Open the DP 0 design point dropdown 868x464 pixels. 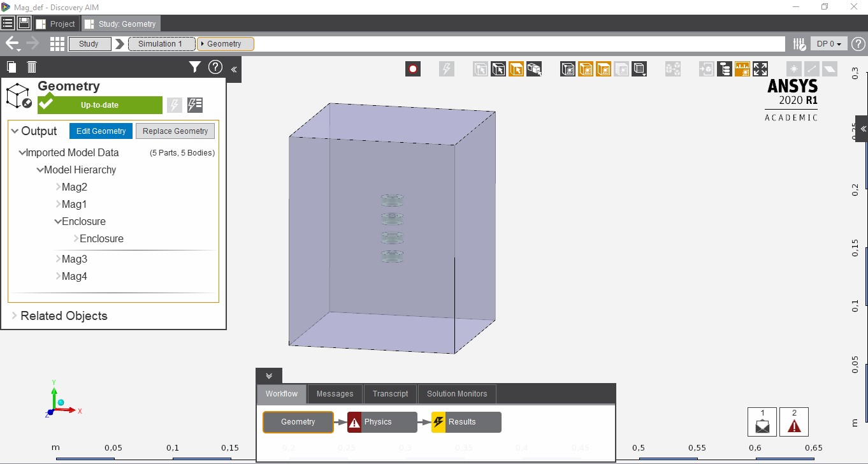[829, 44]
